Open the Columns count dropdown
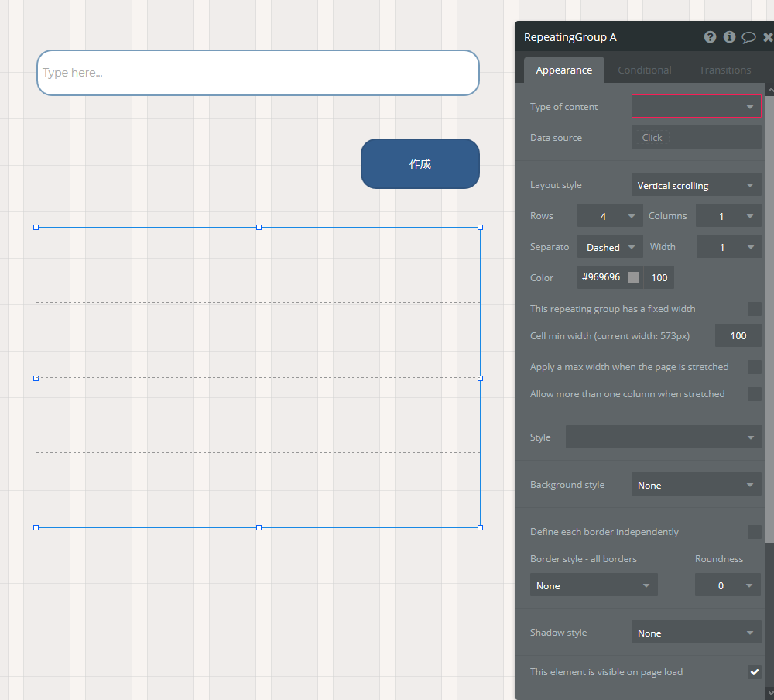 coord(728,216)
